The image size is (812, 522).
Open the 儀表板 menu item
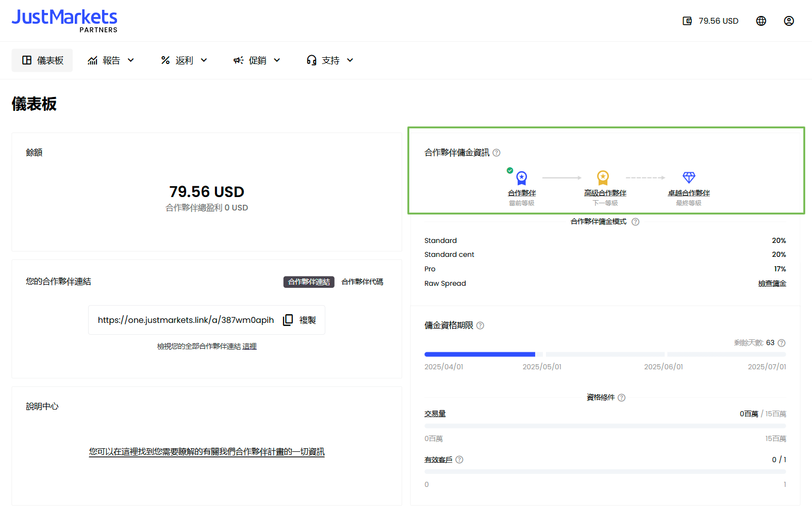tap(42, 60)
